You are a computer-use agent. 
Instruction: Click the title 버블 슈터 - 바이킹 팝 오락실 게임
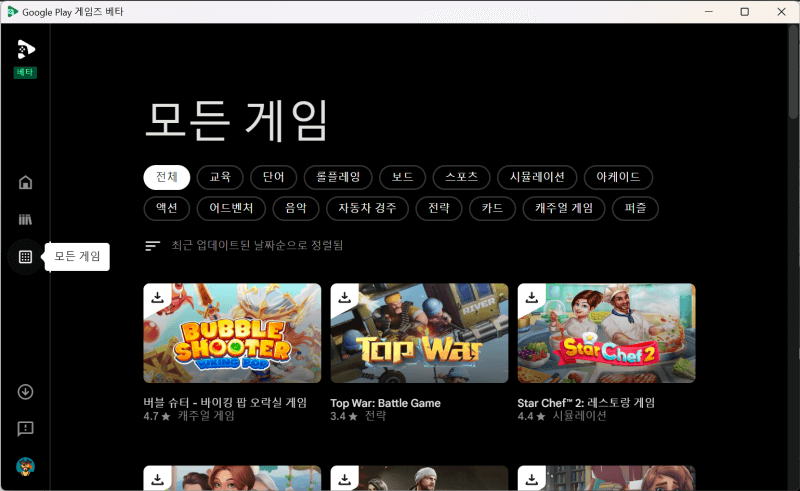[x=225, y=403]
